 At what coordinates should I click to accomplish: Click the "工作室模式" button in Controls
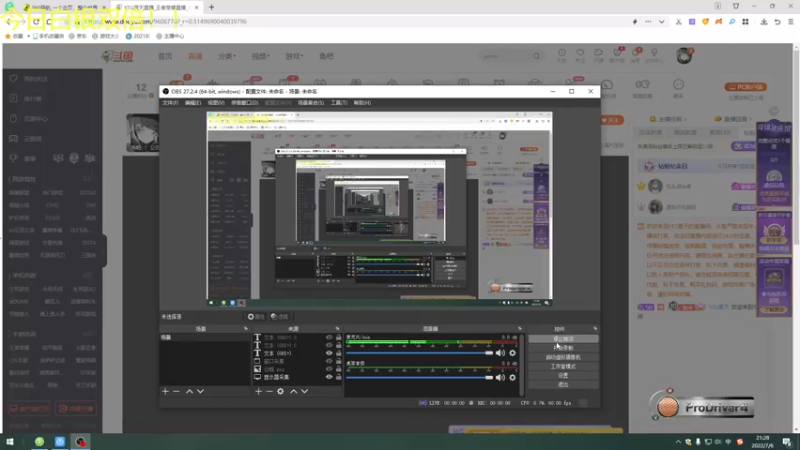563,366
